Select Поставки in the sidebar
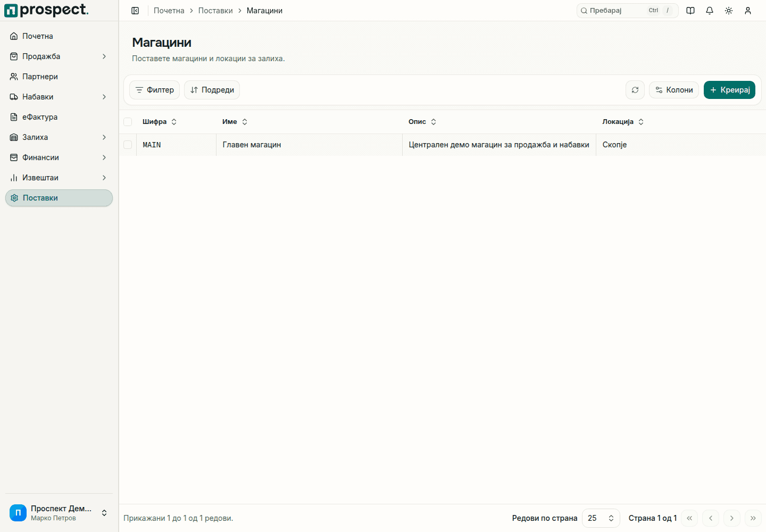This screenshot has height=532, width=766. tap(59, 198)
